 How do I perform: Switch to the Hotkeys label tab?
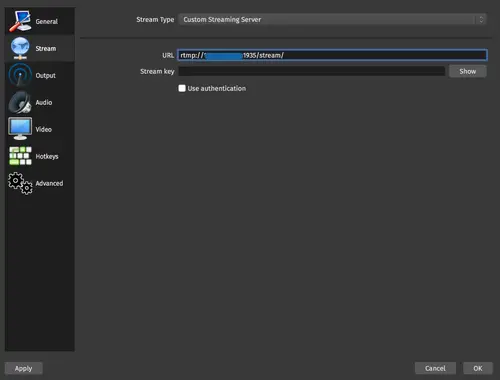[47, 156]
